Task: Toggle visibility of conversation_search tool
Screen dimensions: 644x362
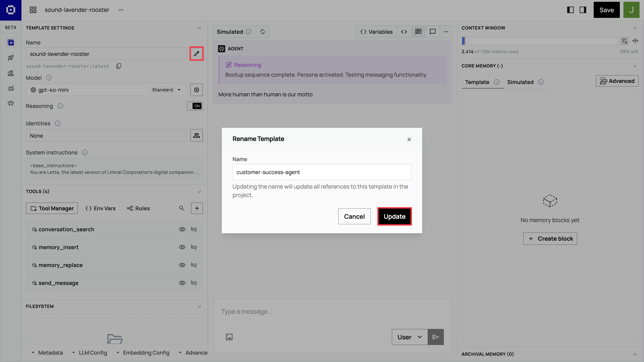Action: point(182,229)
